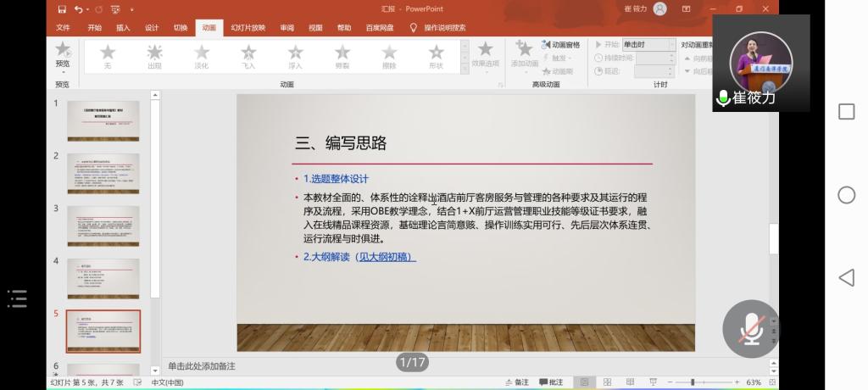Click the zoom slider handle in status bar

coord(693,382)
